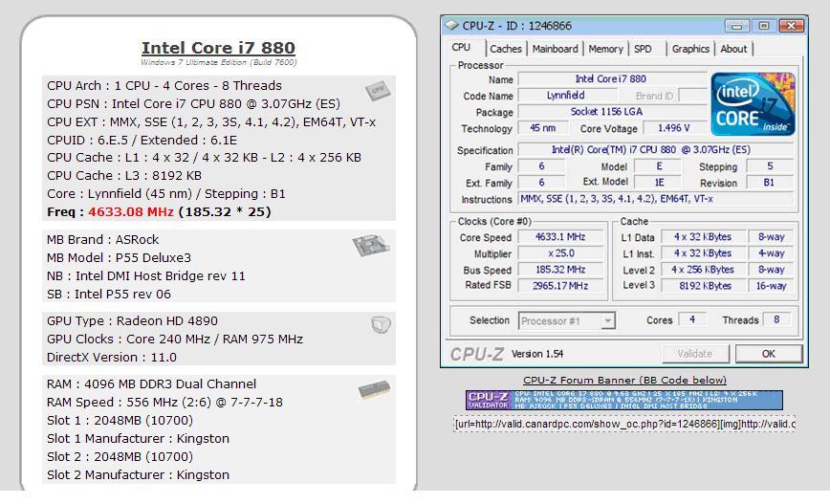Click the MB Model P55 Deluxe3 line

point(120,258)
